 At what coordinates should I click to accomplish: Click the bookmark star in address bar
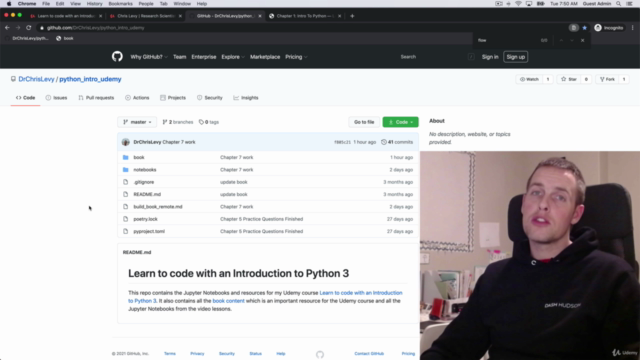[x=584, y=28]
